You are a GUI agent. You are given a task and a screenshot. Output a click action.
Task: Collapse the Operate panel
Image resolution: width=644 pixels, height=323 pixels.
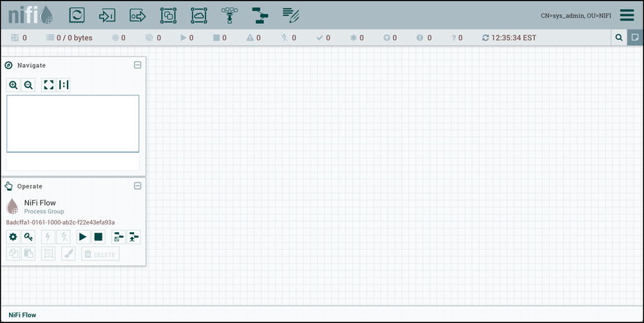coord(137,186)
